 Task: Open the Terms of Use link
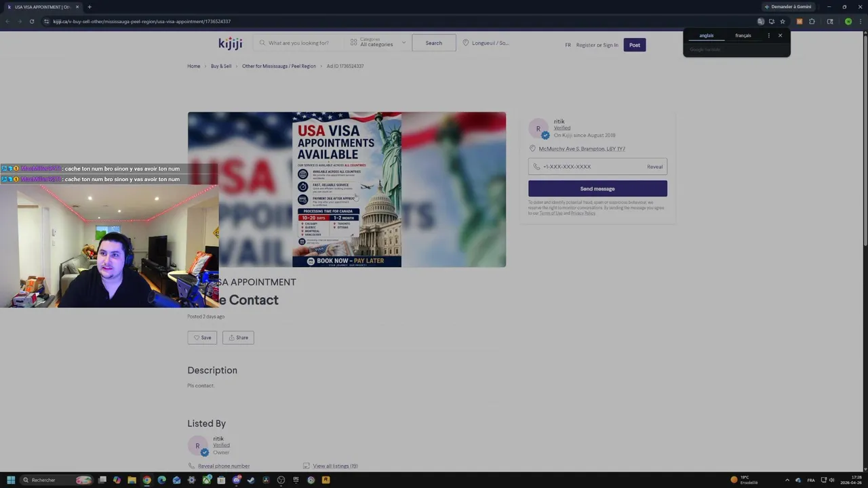pos(551,213)
